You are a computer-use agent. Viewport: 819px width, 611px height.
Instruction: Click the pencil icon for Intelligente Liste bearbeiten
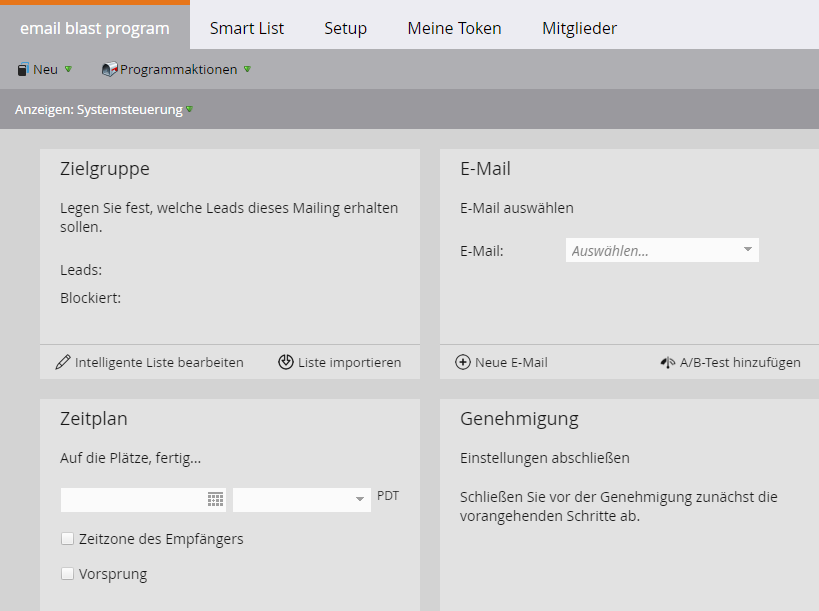(x=63, y=362)
